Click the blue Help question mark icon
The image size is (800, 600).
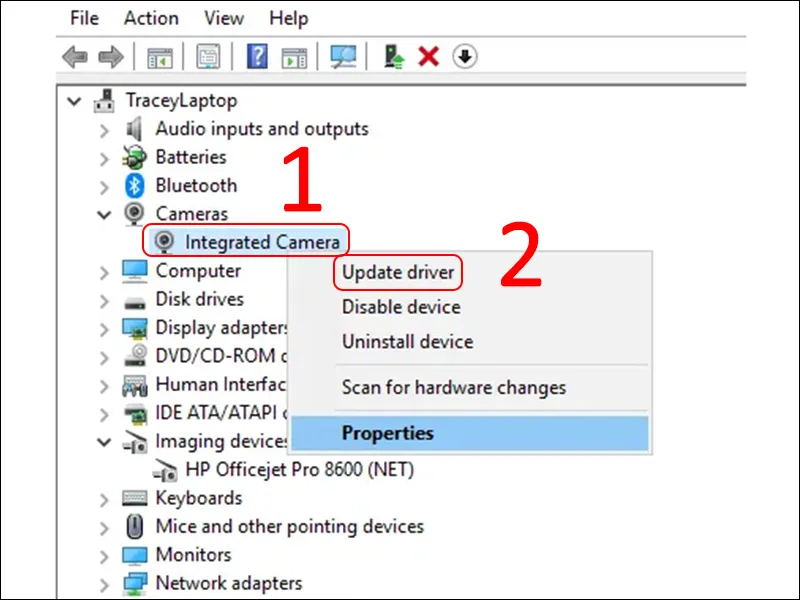point(257,57)
